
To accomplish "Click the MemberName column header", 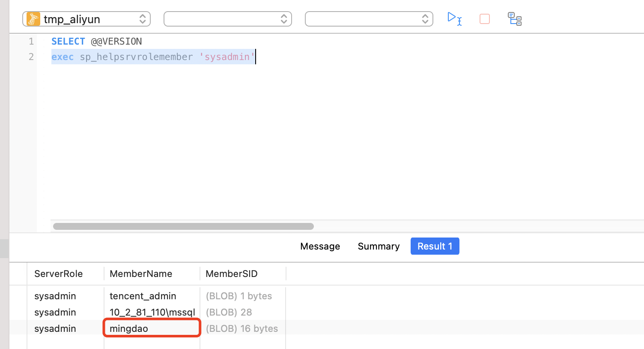I will pyautogui.click(x=141, y=274).
